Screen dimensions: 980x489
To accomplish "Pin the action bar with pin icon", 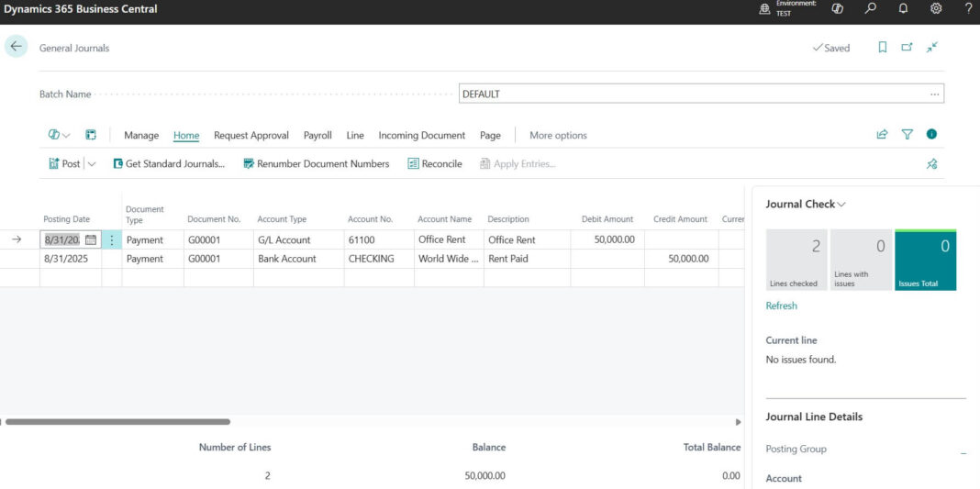I will point(931,164).
